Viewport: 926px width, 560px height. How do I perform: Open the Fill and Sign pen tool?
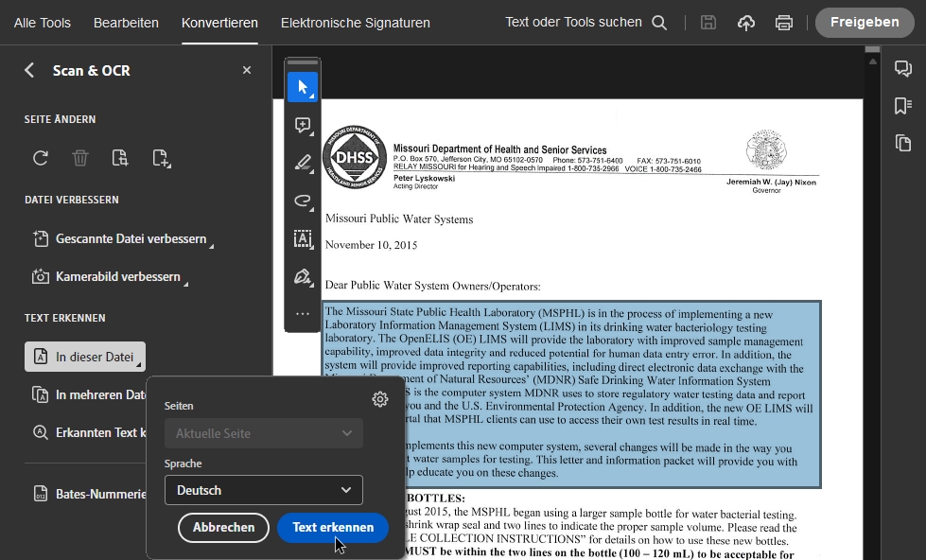coord(303,276)
